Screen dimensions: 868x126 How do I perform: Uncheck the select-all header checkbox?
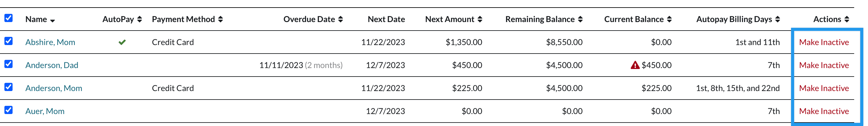(x=8, y=18)
